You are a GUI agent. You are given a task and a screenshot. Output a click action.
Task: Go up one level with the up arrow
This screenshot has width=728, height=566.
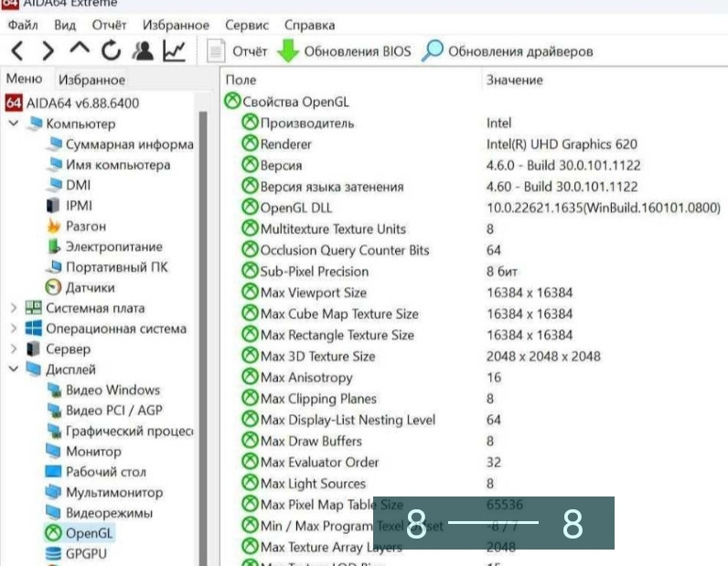pyautogui.click(x=80, y=51)
